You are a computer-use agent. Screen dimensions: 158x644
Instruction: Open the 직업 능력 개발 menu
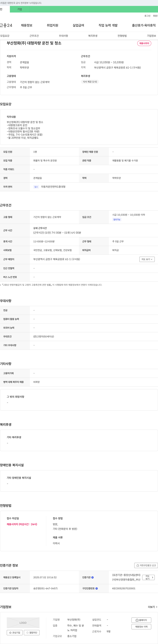(108, 25)
